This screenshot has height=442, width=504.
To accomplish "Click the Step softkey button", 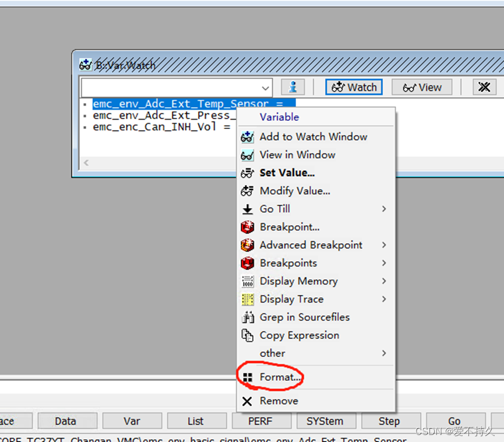I will click(391, 421).
